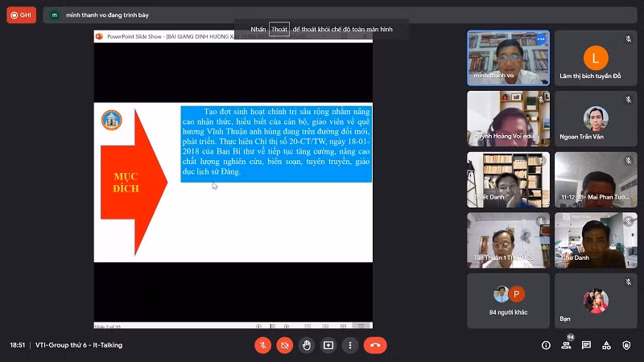644x362 pixels.
Task: Show the participants list panel
Action: click(x=566, y=345)
